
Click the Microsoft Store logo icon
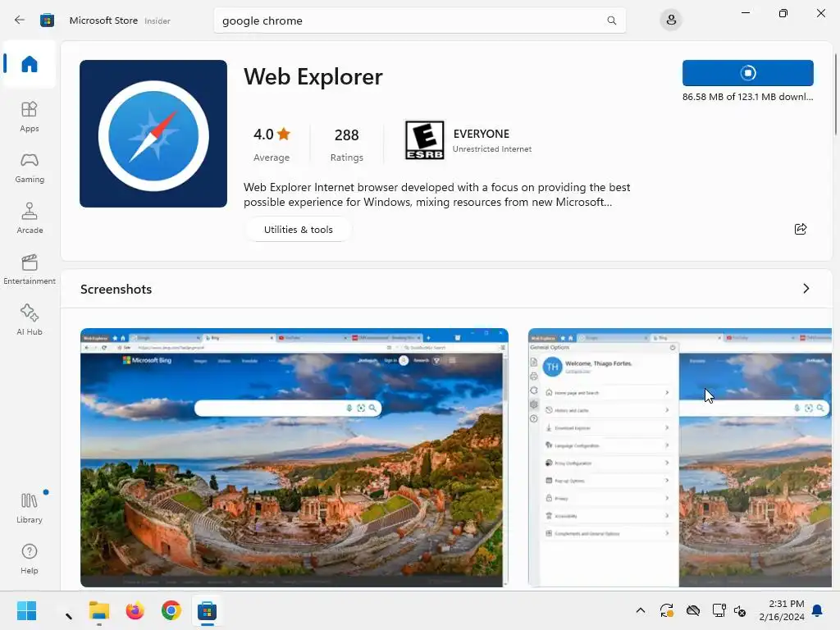click(47, 21)
